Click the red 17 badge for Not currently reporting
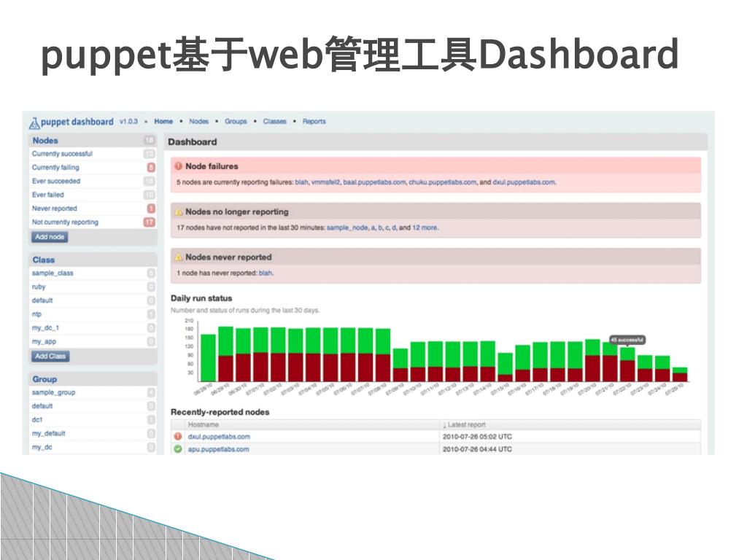The width and height of the screenshot is (747, 560). 150,222
